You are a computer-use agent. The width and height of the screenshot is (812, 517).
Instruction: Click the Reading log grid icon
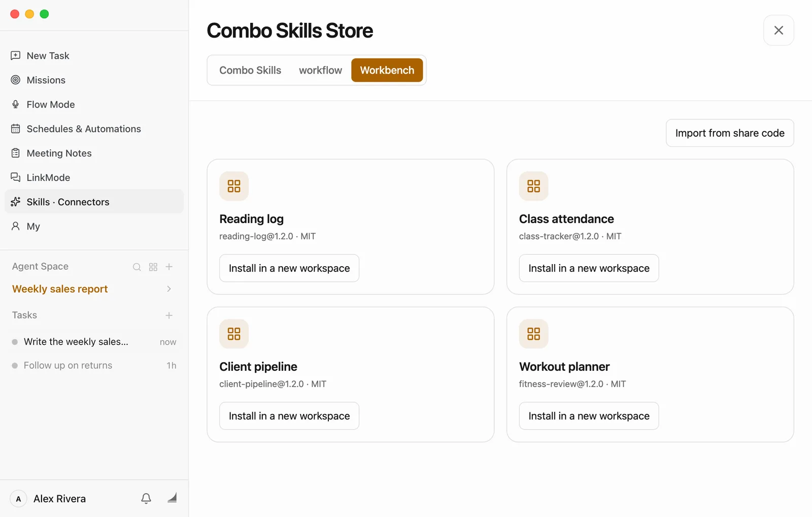pyautogui.click(x=234, y=186)
